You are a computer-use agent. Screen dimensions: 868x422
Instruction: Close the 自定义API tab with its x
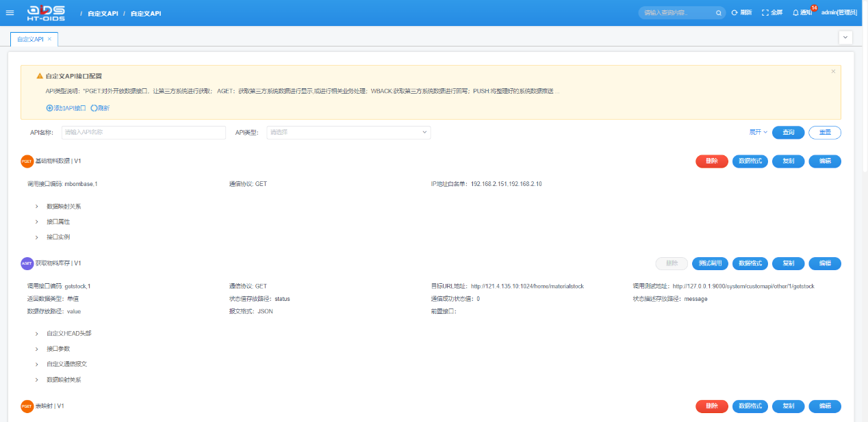[x=49, y=39]
